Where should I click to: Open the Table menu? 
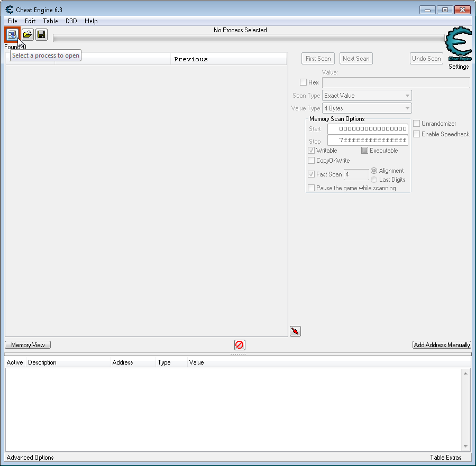[x=50, y=21]
